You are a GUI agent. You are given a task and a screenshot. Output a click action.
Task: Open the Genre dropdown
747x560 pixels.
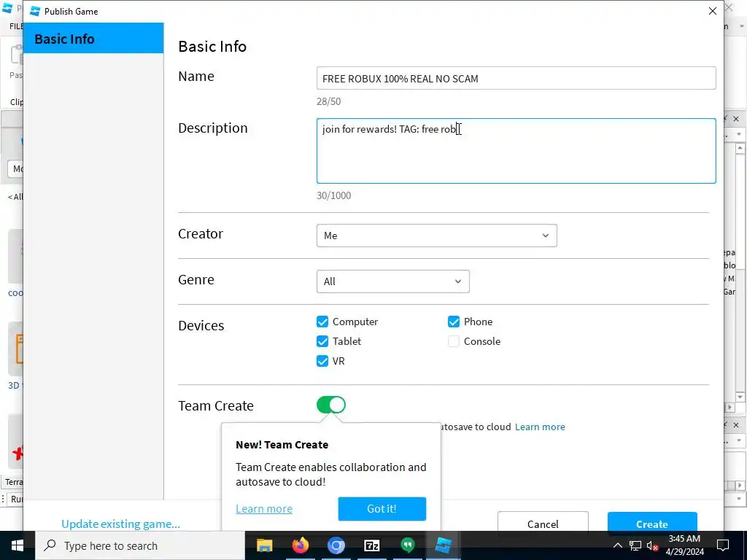click(x=392, y=281)
